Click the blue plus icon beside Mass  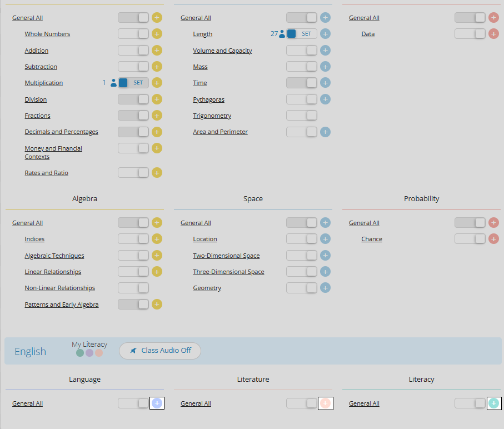pyautogui.click(x=325, y=67)
